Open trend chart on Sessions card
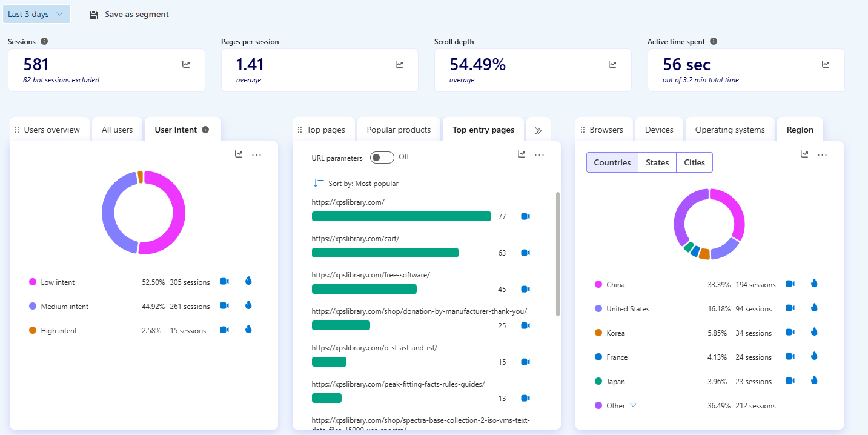868x435 pixels. click(x=186, y=64)
